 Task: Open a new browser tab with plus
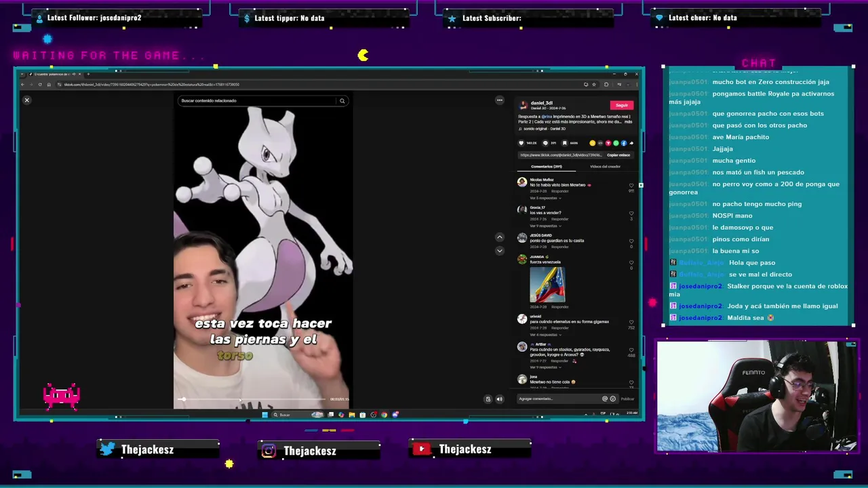[89, 75]
